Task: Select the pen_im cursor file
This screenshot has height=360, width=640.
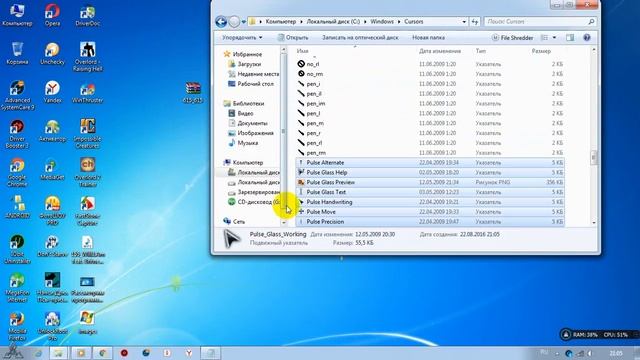Action: point(430,103)
